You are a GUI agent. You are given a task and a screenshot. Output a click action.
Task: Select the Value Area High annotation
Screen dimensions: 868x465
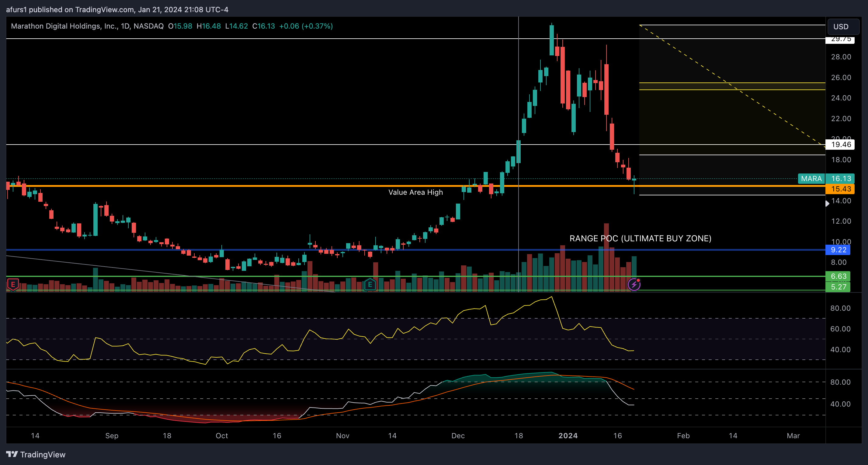point(415,192)
